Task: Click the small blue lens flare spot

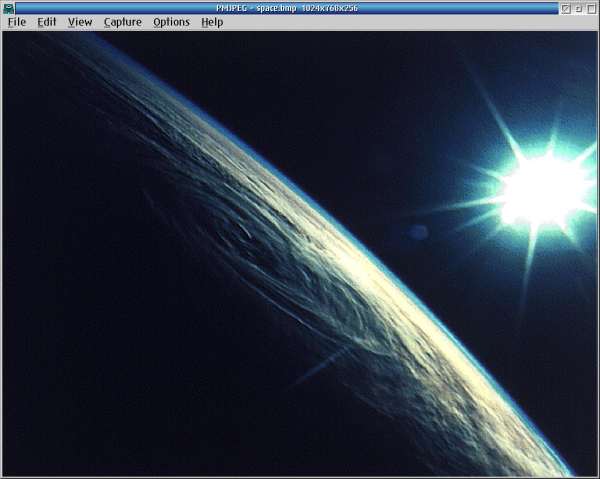Action: coord(418,232)
